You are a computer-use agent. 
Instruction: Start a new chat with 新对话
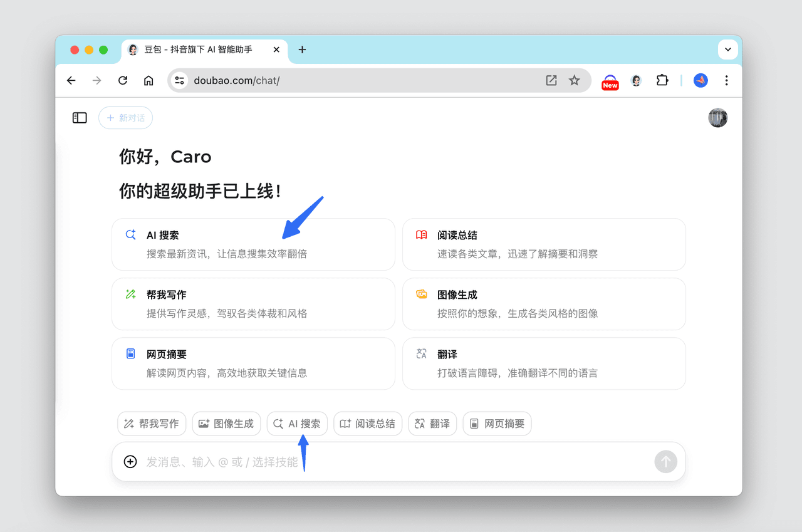(x=125, y=118)
